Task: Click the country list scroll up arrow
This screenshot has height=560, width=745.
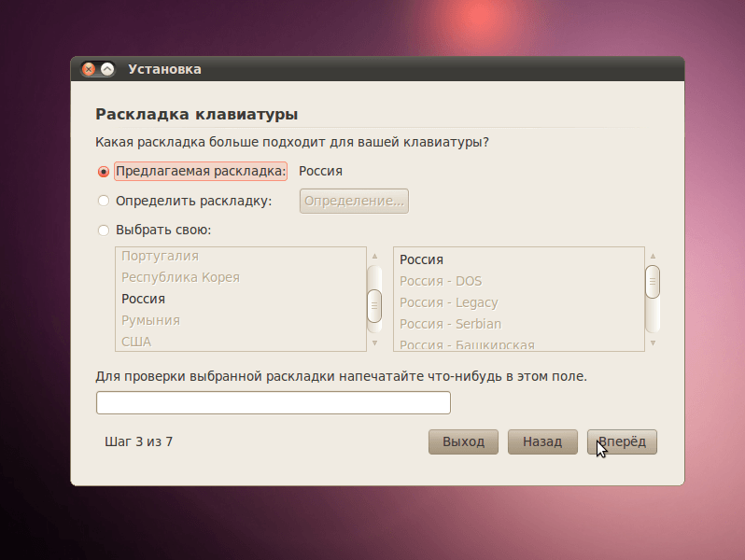Action: (375, 257)
